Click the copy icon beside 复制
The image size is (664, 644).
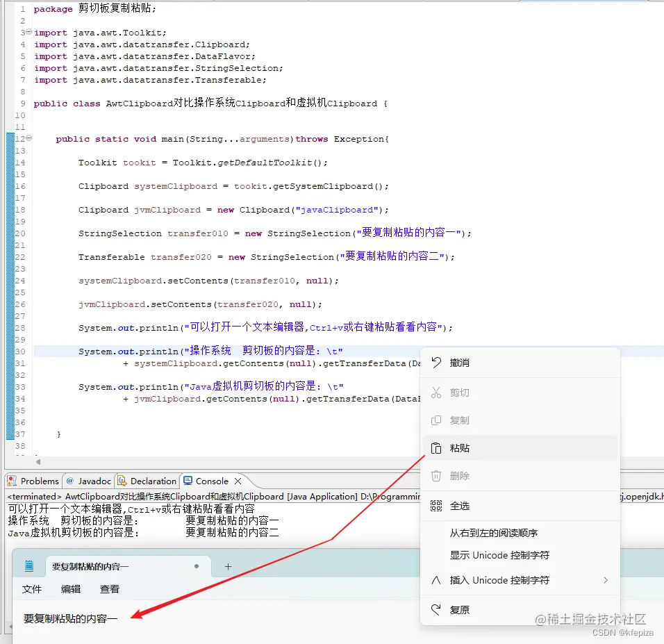[436, 420]
